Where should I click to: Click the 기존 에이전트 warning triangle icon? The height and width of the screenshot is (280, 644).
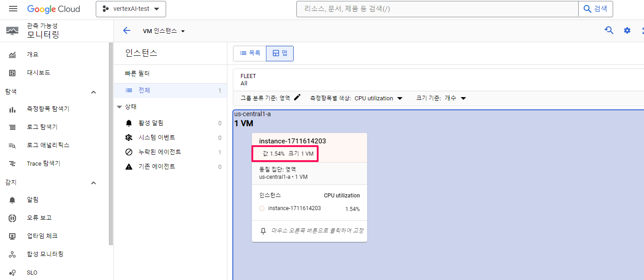(129, 167)
